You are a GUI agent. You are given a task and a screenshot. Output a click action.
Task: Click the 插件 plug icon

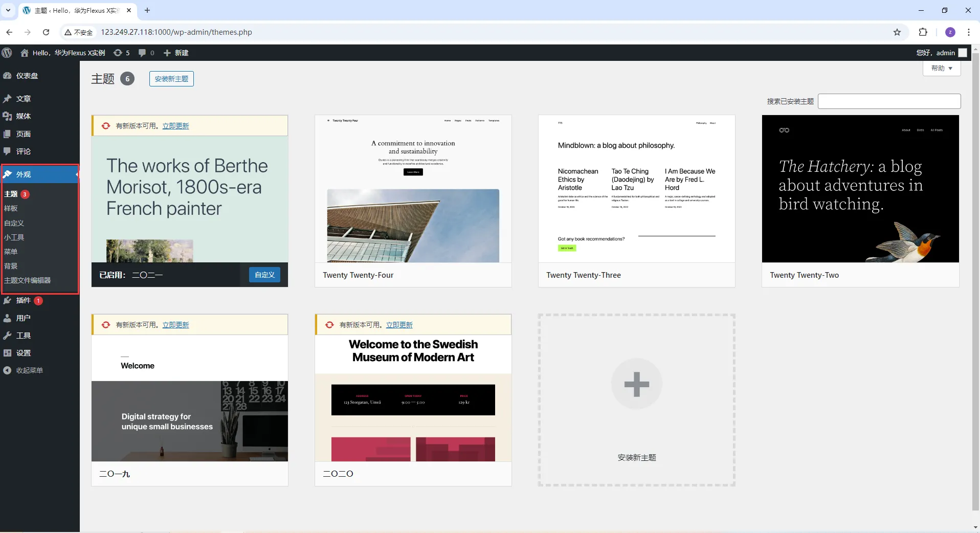pyautogui.click(x=7, y=300)
